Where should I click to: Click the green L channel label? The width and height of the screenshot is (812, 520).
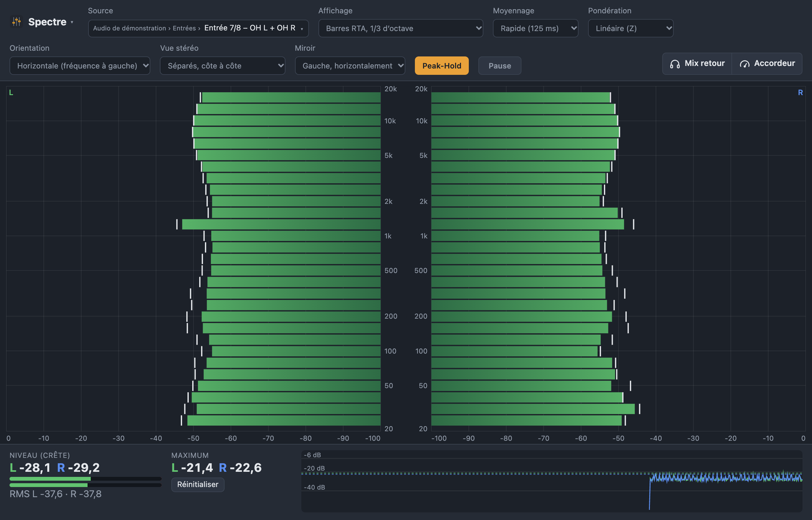pos(11,92)
